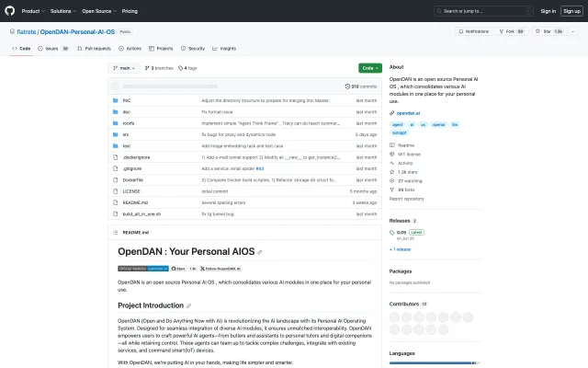Fork this repository
Screen dimensions: 588x368
tap(511, 31)
